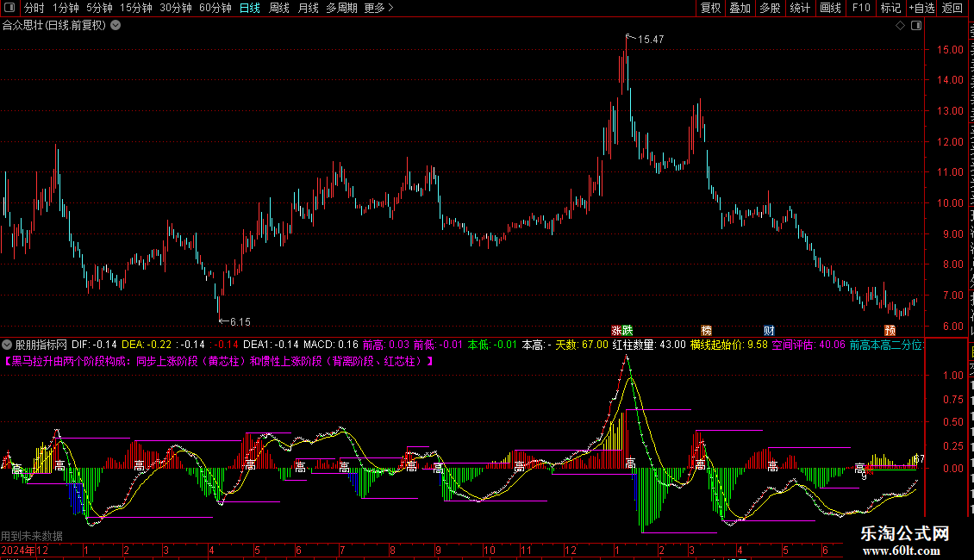Image resolution: width=974 pixels, height=560 pixels.
Task: Click the 15.00 price axis label
Action: click(x=951, y=50)
